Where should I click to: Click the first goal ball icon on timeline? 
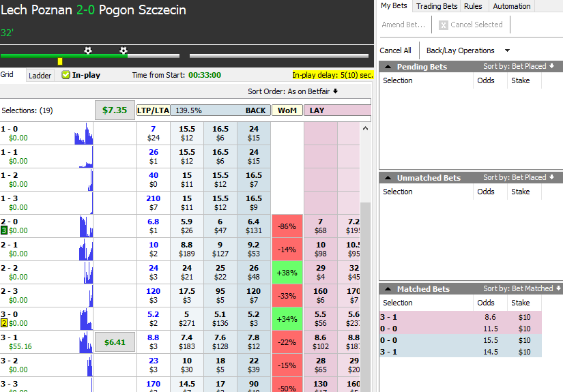88,50
